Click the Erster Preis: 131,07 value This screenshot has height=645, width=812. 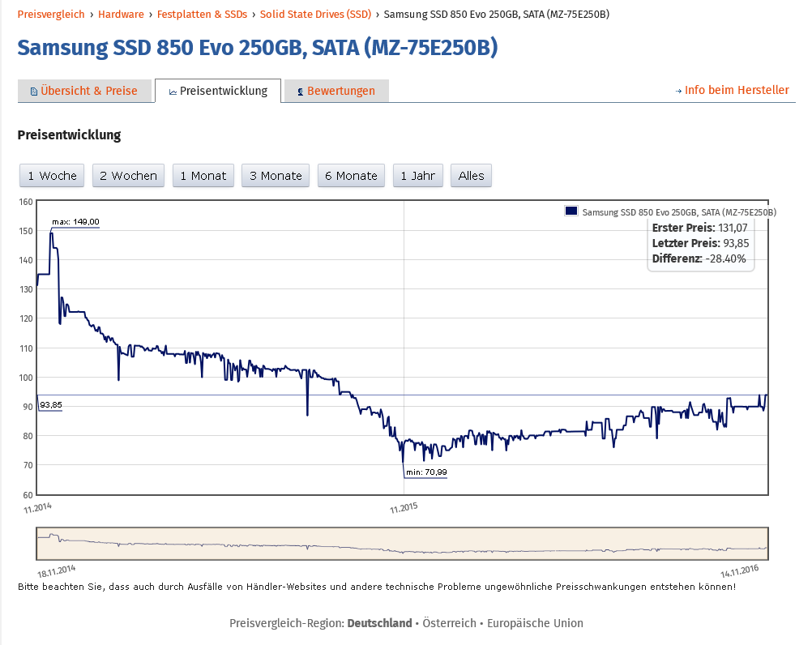[x=699, y=228]
